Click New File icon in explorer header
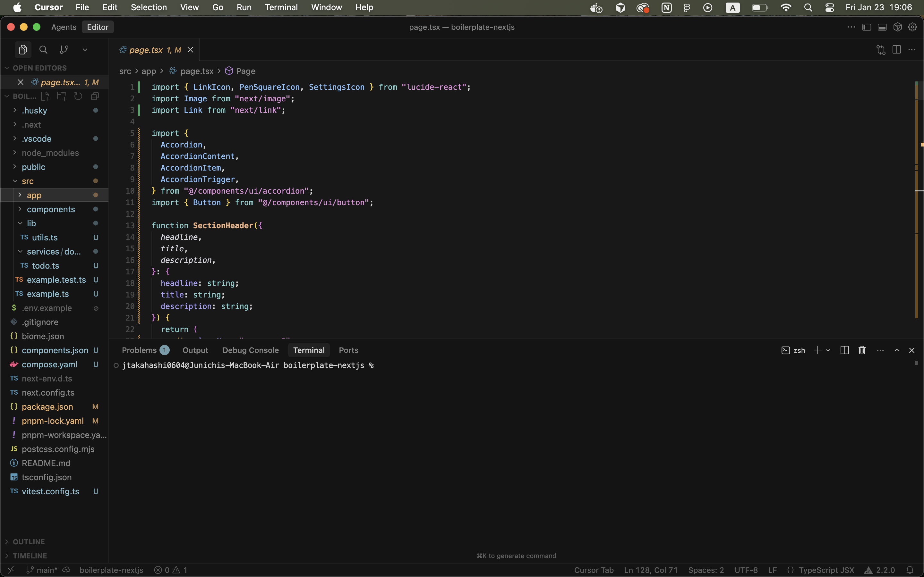The height and width of the screenshot is (577, 924). (46, 96)
